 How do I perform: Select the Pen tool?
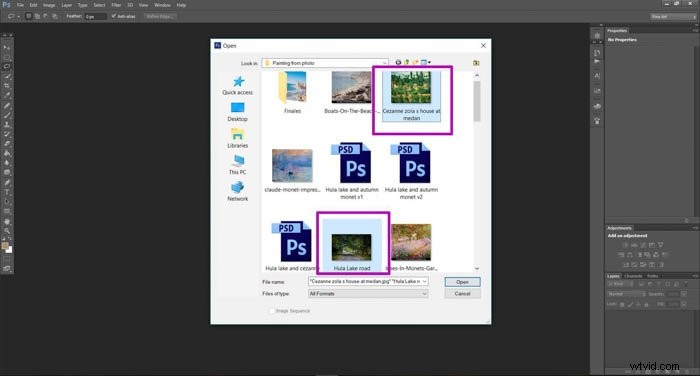click(7, 183)
